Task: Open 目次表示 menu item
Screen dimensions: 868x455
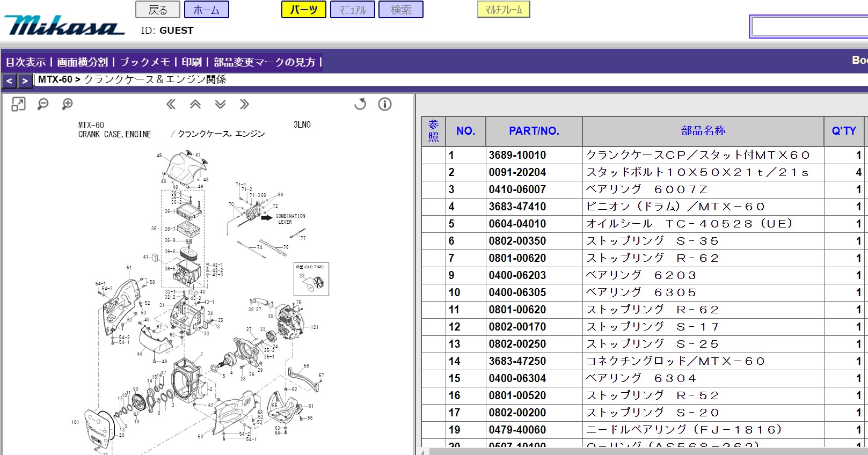Action: (x=26, y=62)
